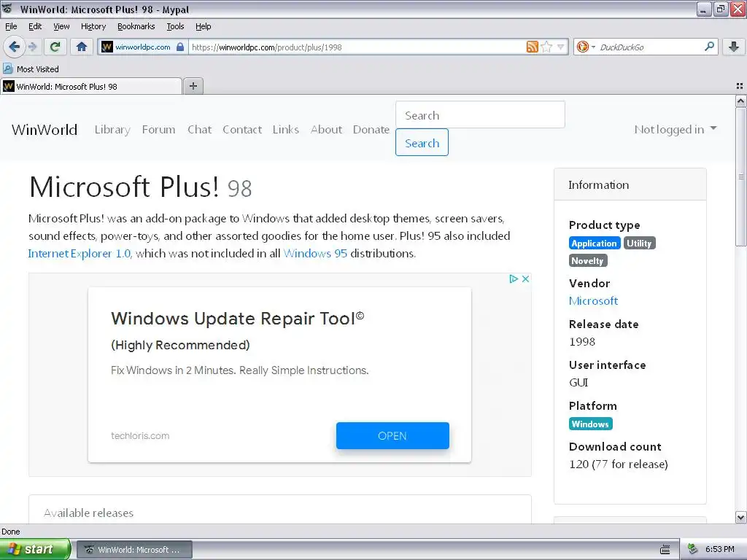Click the page scrollbar down arrow
The image size is (747, 560).
(740, 518)
